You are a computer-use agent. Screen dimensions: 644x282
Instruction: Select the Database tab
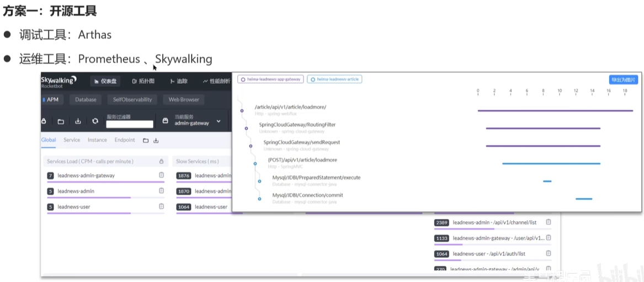coord(86,99)
